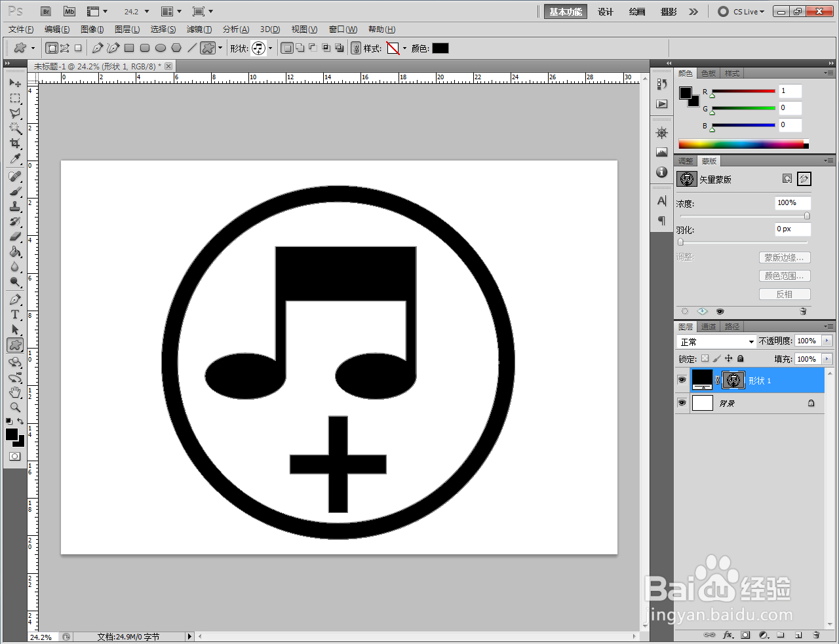839x644 pixels.
Task: Select the Custom Shape tool in toolbox
Action: (x=15, y=345)
